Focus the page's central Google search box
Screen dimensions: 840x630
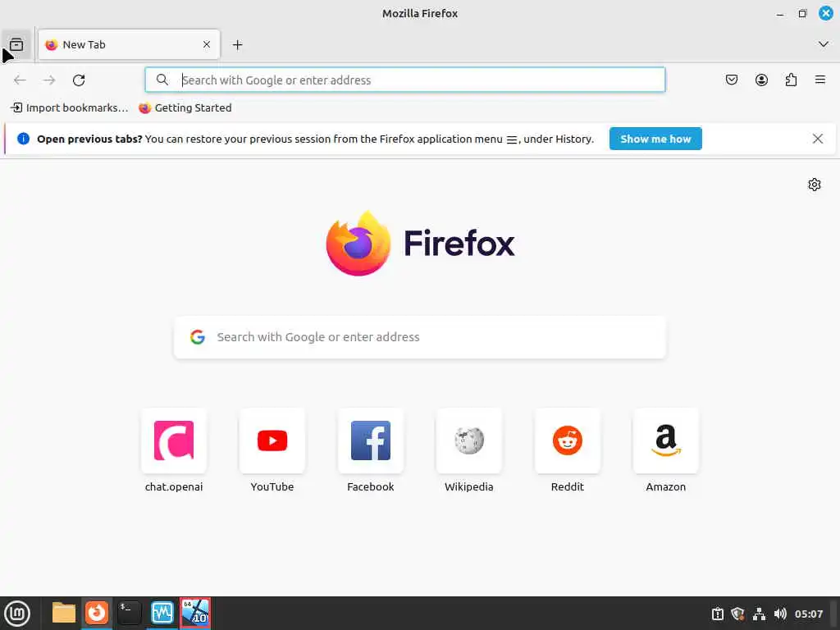click(x=420, y=337)
